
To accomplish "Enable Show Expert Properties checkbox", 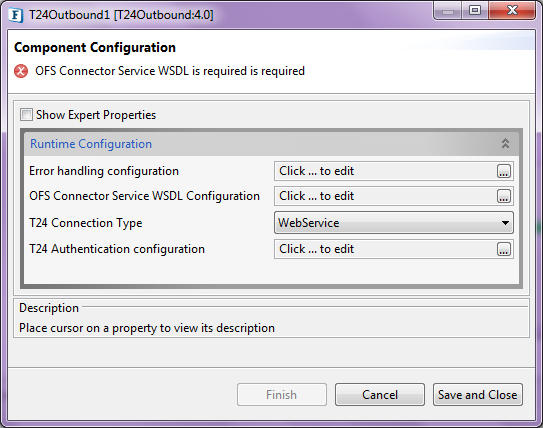I will [26, 115].
